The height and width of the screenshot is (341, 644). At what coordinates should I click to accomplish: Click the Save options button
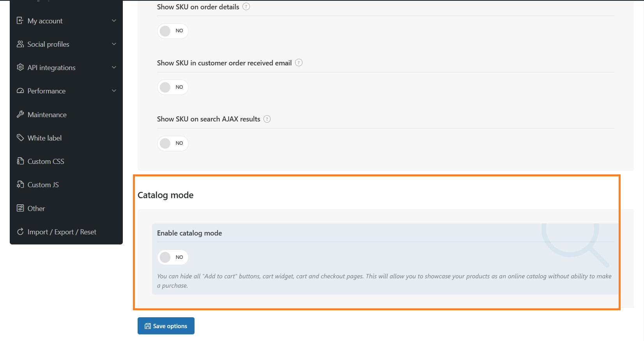166,326
